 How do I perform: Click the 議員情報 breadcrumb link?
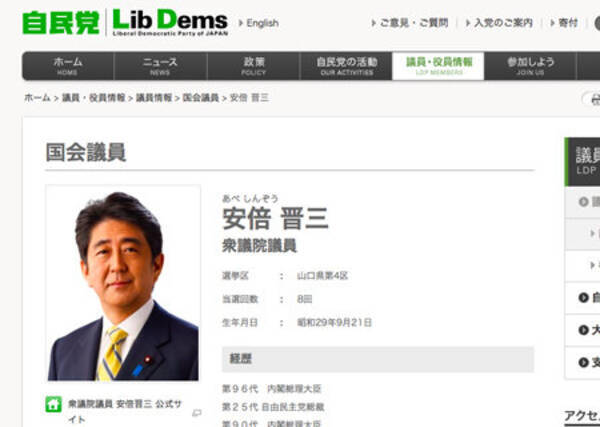click(x=154, y=98)
